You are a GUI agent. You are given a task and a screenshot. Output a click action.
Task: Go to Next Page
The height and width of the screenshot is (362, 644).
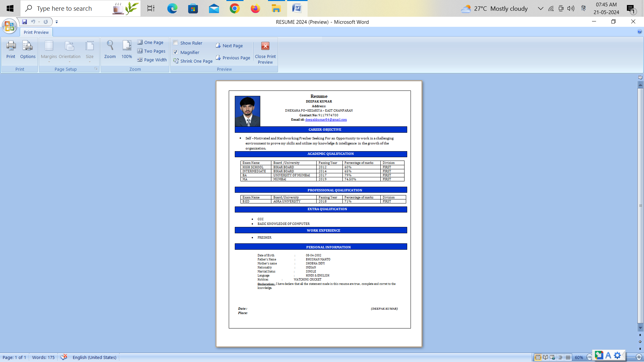click(x=229, y=46)
